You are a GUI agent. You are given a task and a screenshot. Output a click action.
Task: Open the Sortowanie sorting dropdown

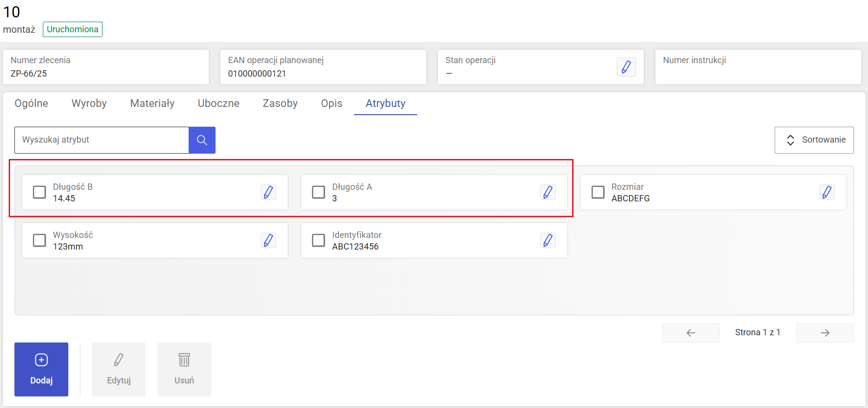coord(814,140)
